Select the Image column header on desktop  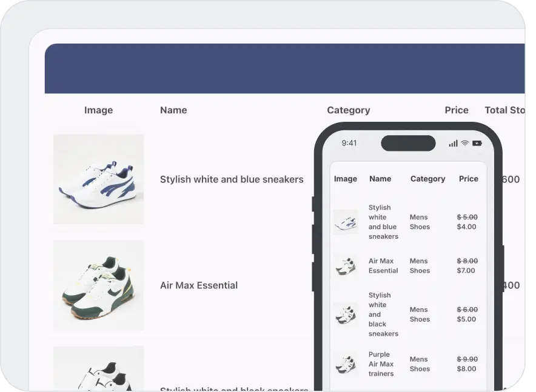pos(98,110)
